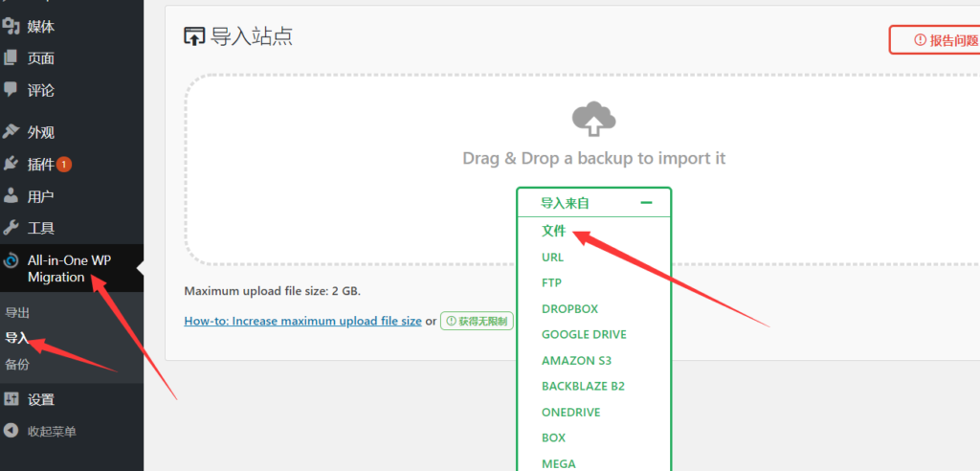Screen dimensions: 980x471
Task: Collapse the 导入来自 dropdown with minus icon
Action: 646,203
